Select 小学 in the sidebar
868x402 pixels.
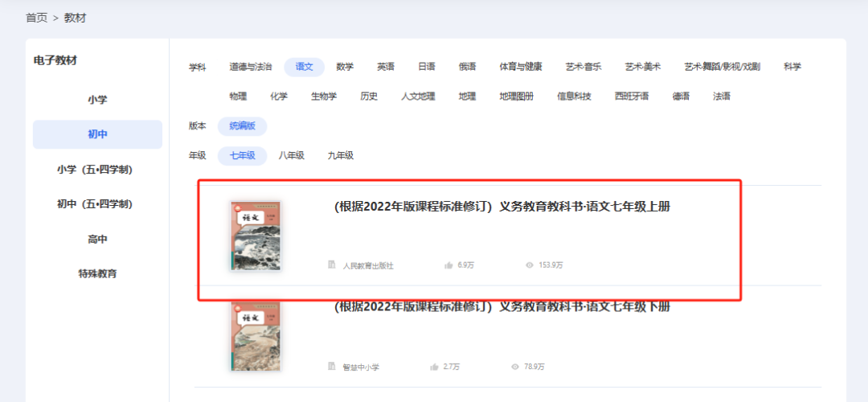pos(97,100)
